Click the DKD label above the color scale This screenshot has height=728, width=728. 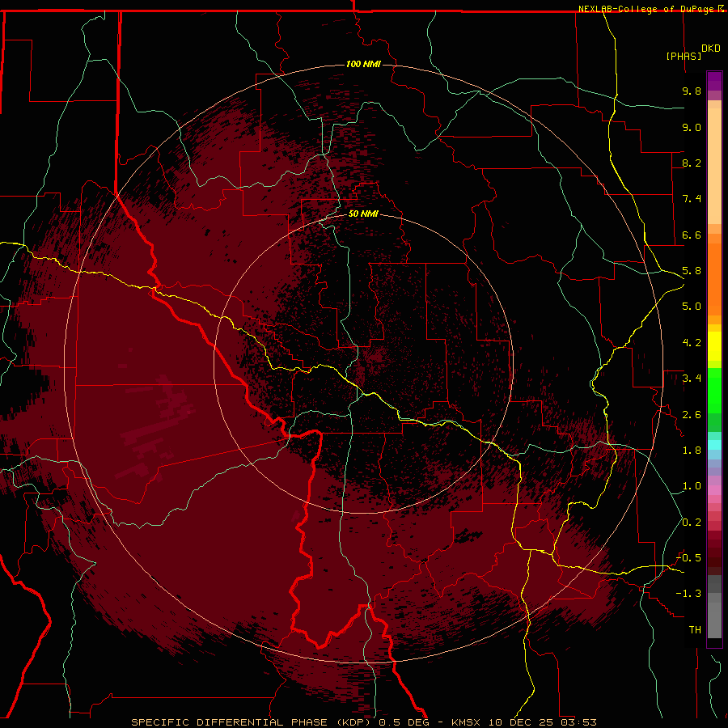[711, 49]
